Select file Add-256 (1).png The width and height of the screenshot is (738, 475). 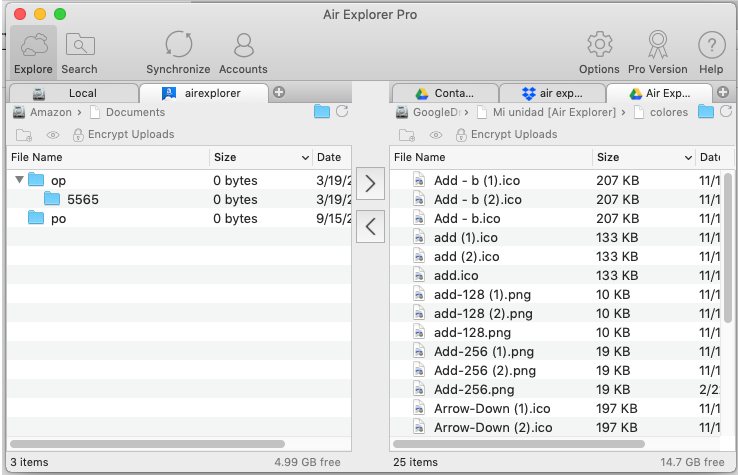(x=555, y=351)
